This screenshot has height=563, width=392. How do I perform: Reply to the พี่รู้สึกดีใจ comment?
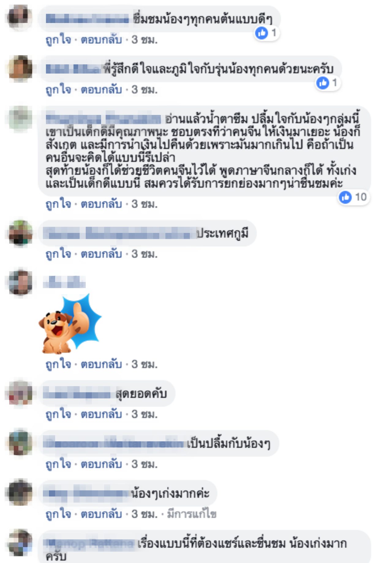[101, 90]
